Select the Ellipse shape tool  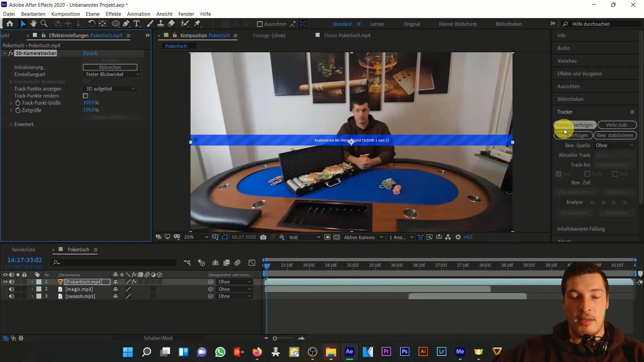click(x=115, y=24)
